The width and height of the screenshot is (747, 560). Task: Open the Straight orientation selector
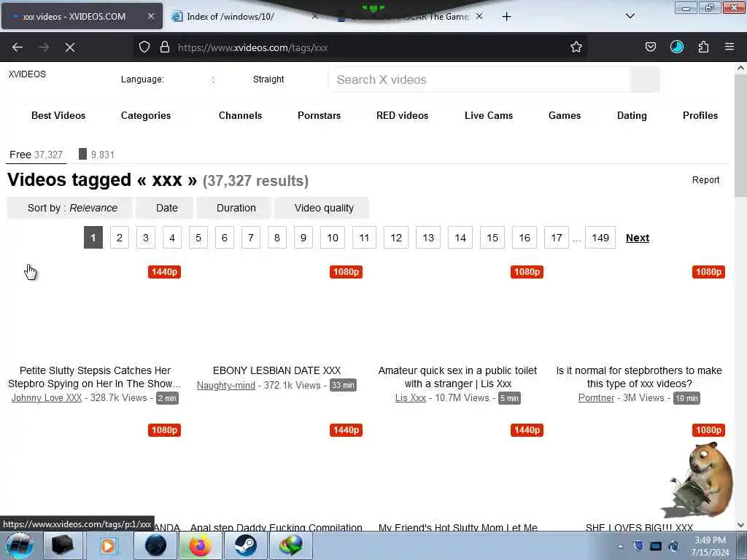click(268, 79)
